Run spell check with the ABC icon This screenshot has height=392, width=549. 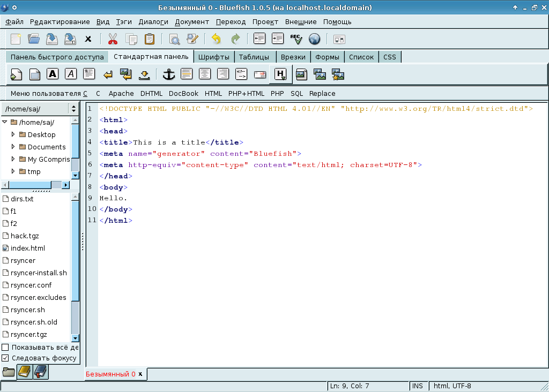(x=295, y=39)
